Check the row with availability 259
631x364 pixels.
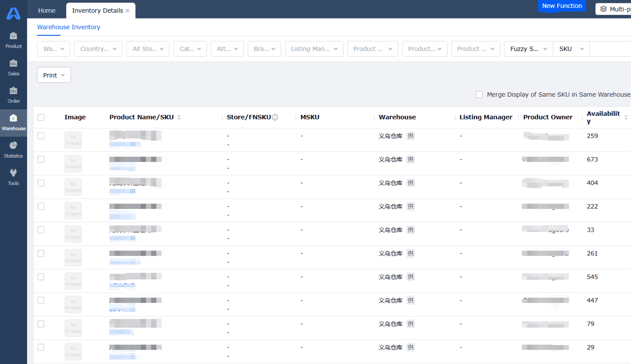pos(41,136)
